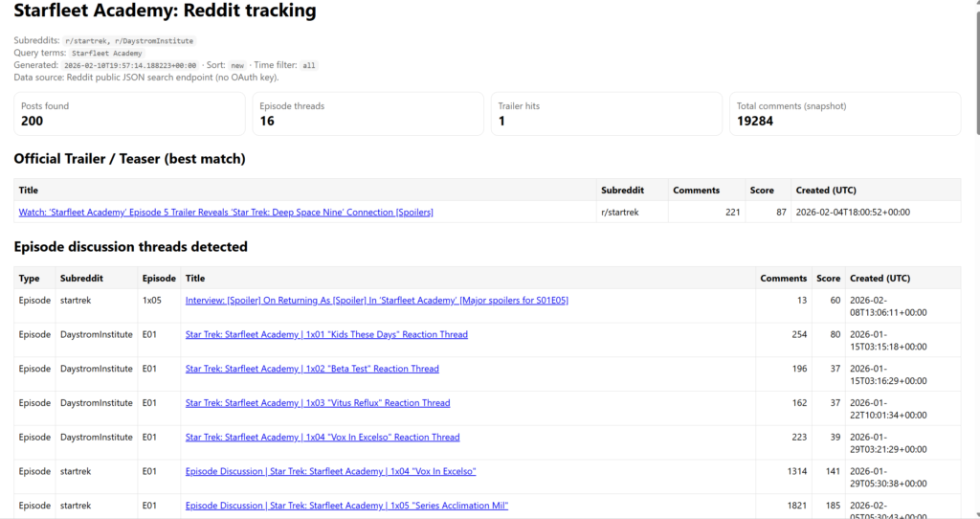This screenshot has width=980, height=519.
Task: Open the Episode 5 Trailer Deep Space Nine link
Action: click(x=226, y=213)
